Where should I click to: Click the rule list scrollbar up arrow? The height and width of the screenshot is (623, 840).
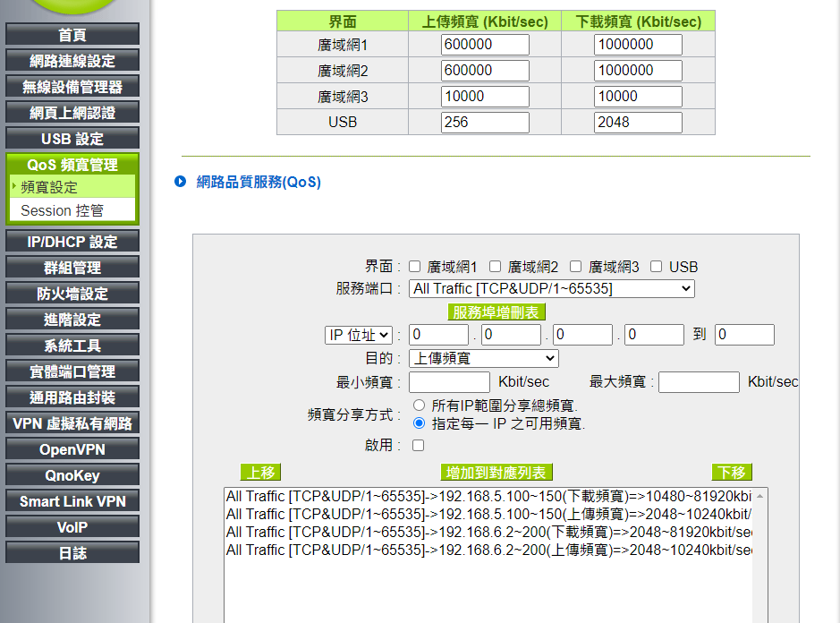760,496
